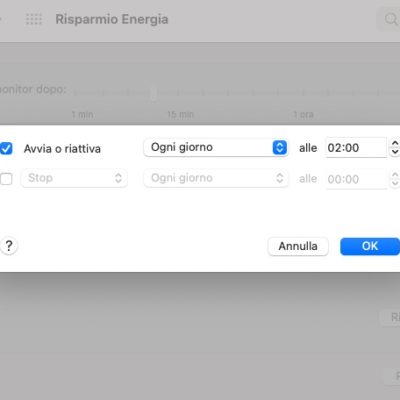Click the Risparmio Energia window title
Screen dimensions: 400x400
pos(112,19)
